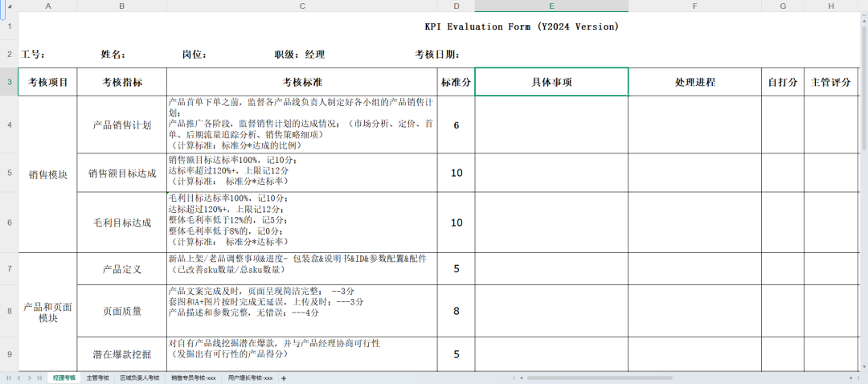Select the 产品销售计划 cell
Image resolution: width=868 pixels, height=384 pixels.
click(122, 125)
